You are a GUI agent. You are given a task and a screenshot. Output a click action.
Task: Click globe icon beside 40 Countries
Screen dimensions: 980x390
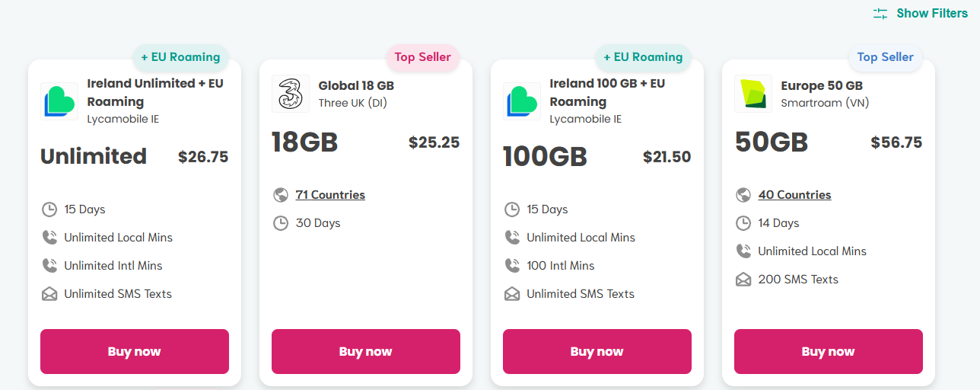point(743,195)
